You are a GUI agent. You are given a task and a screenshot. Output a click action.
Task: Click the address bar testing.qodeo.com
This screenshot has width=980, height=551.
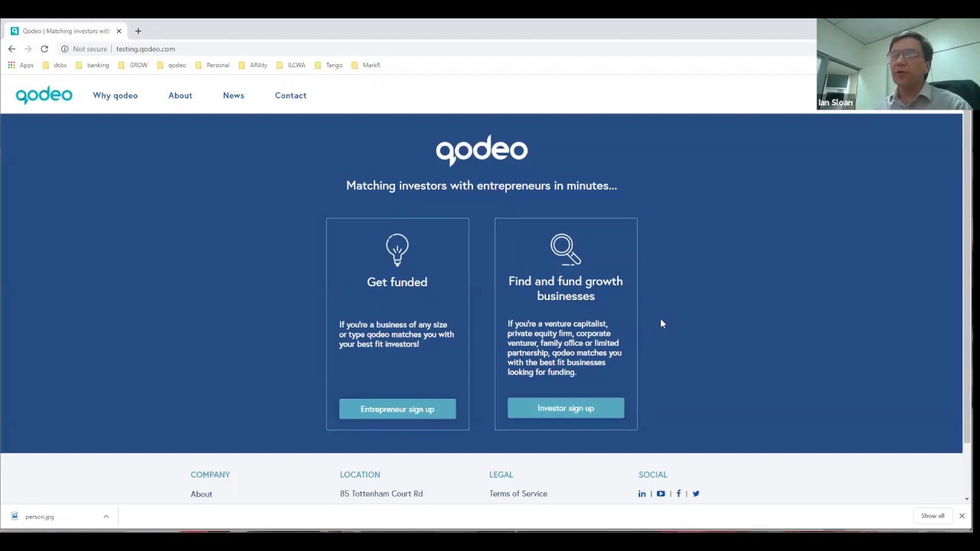(145, 49)
